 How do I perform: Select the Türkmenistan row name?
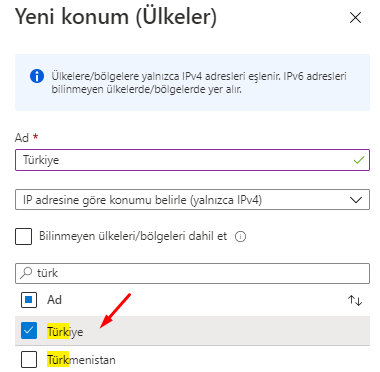tap(81, 360)
